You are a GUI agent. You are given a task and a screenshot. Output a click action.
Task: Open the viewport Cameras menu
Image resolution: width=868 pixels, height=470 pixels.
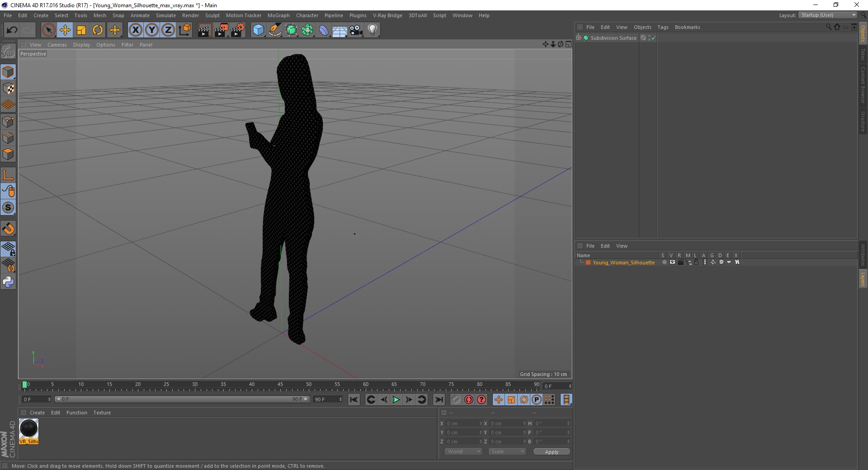coord(57,45)
